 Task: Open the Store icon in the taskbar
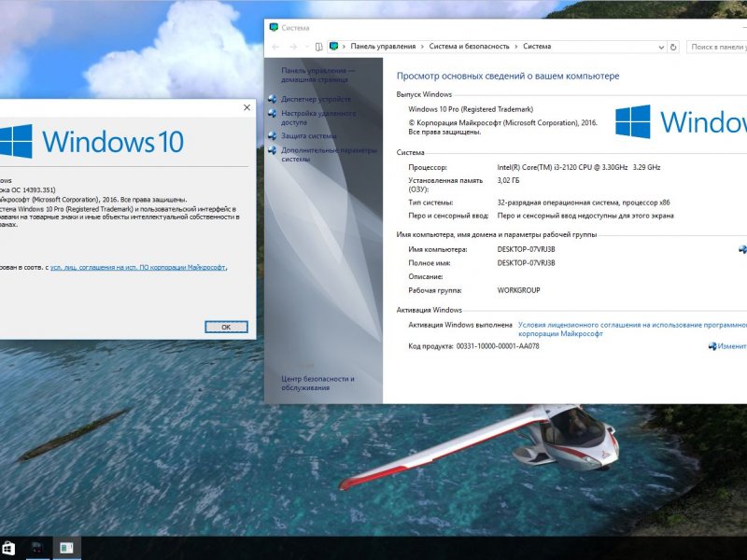coord(8,548)
